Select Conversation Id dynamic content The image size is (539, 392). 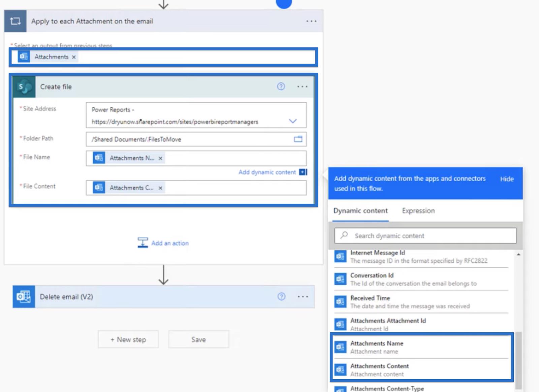pyautogui.click(x=421, y=279)
